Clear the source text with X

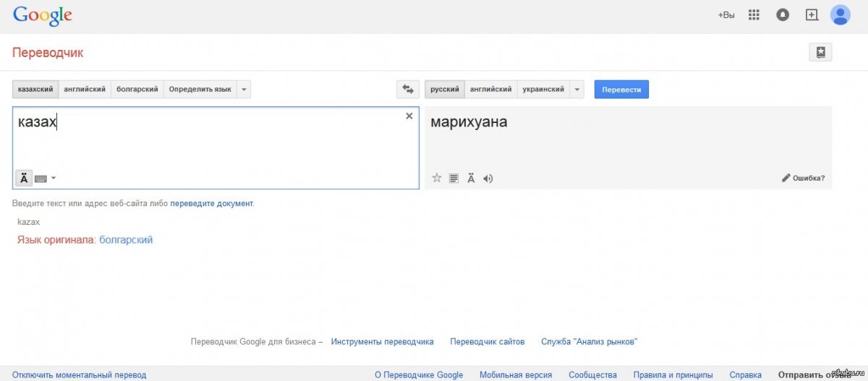tap(409, 116)
